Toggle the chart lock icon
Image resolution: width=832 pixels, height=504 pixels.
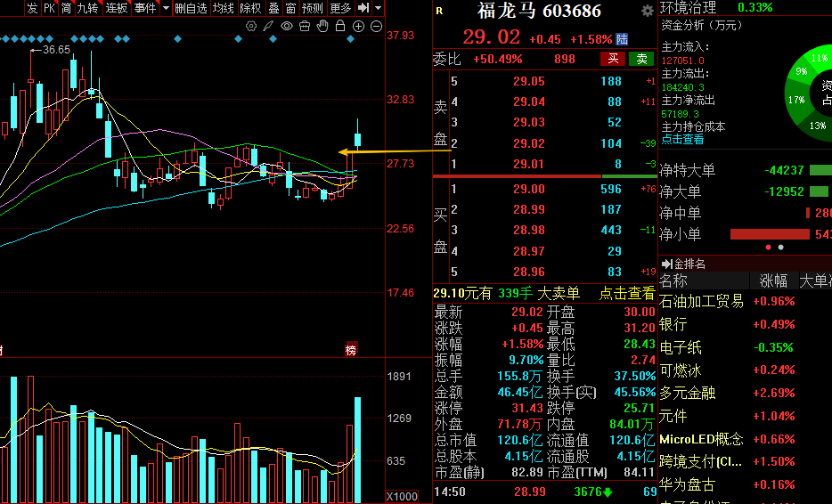tap(340, 26)
